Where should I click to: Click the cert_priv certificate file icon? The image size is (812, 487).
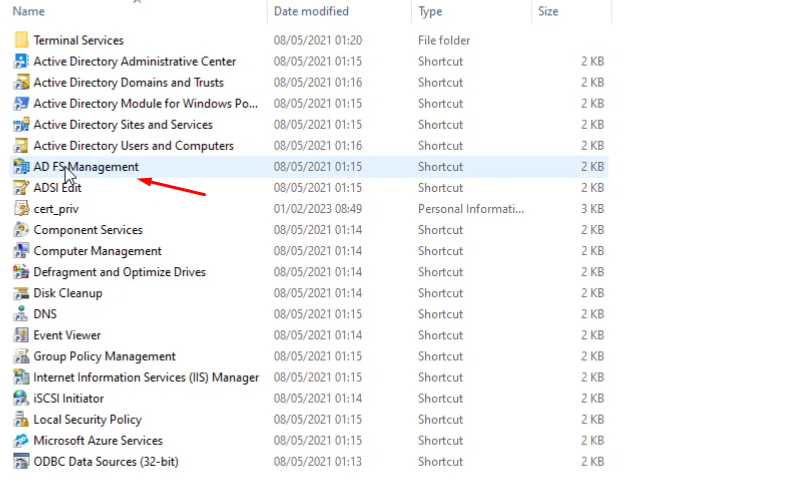coord(21,209)
